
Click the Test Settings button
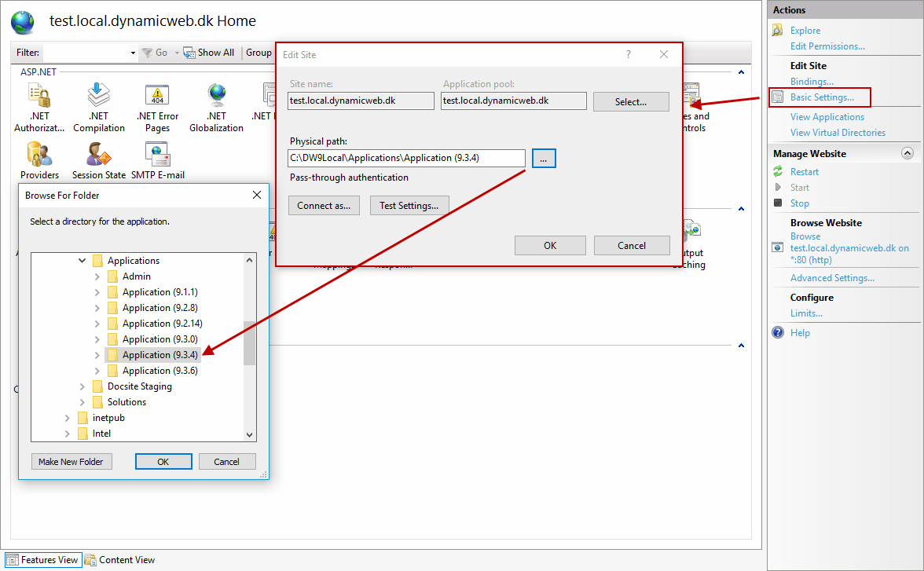click(409, 206)
